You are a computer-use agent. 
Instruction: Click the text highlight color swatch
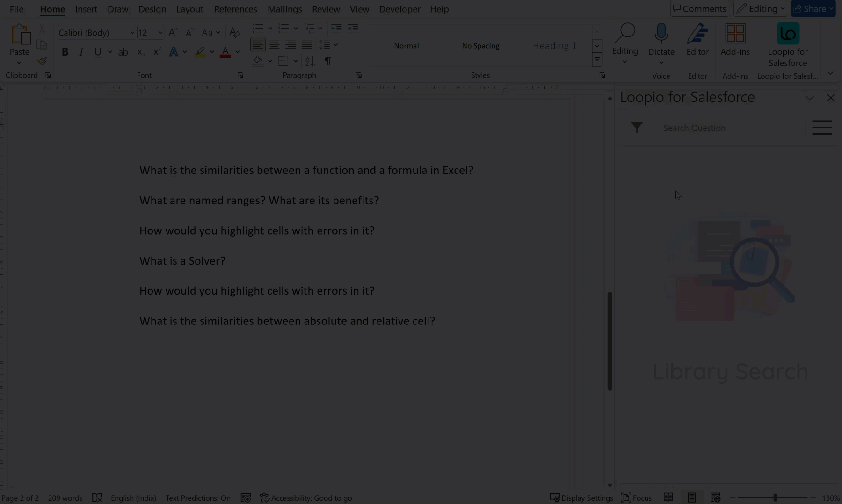(x=200, y=52)
